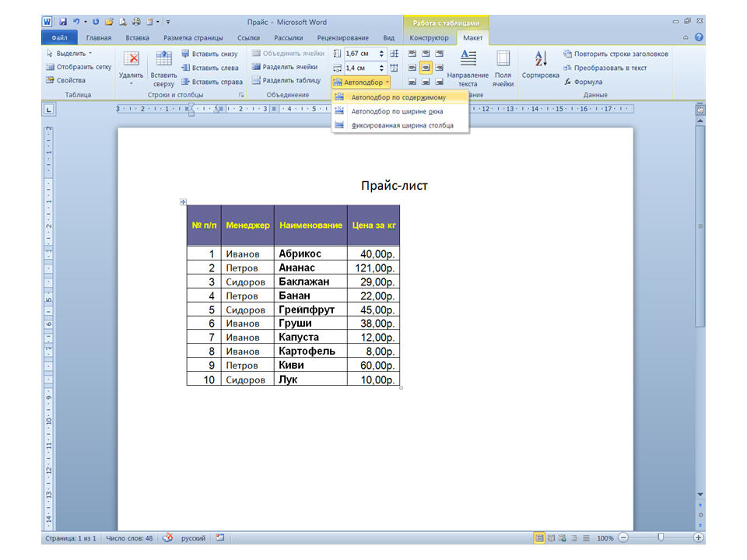747x560 pixels.
Task: Toggle Отобразить сетку gridlines
Action: [79, 67]
